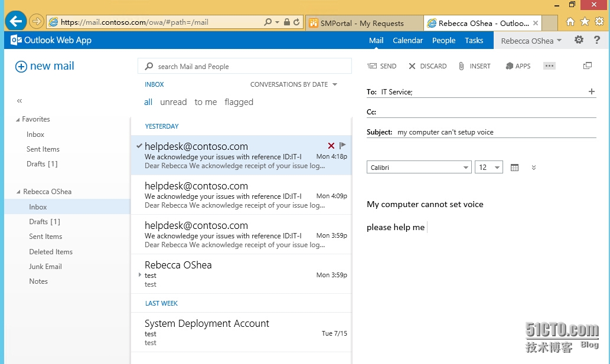Click the search Mail and People field
This screenshot has width=610, height=364.
[x=244, y=66]
